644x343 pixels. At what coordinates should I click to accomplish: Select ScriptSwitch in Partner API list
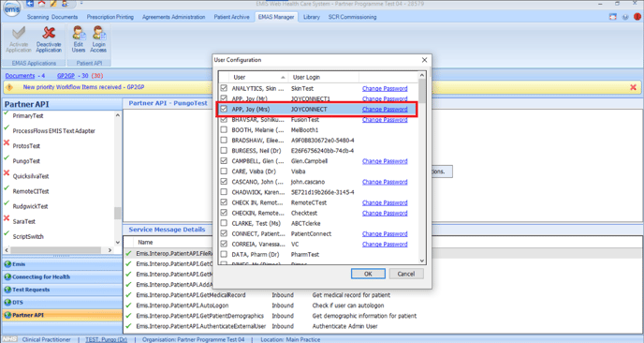click(x=28, y=236)
